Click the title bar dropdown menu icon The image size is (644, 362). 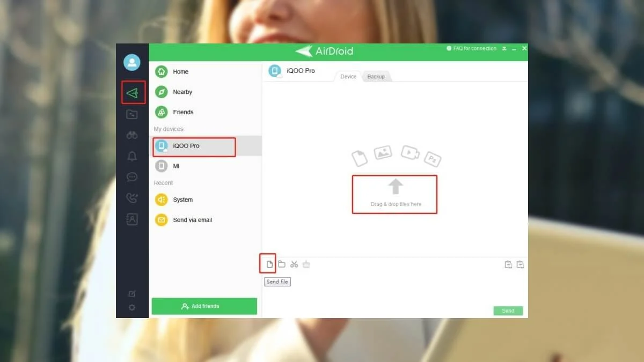click(504, 49)
